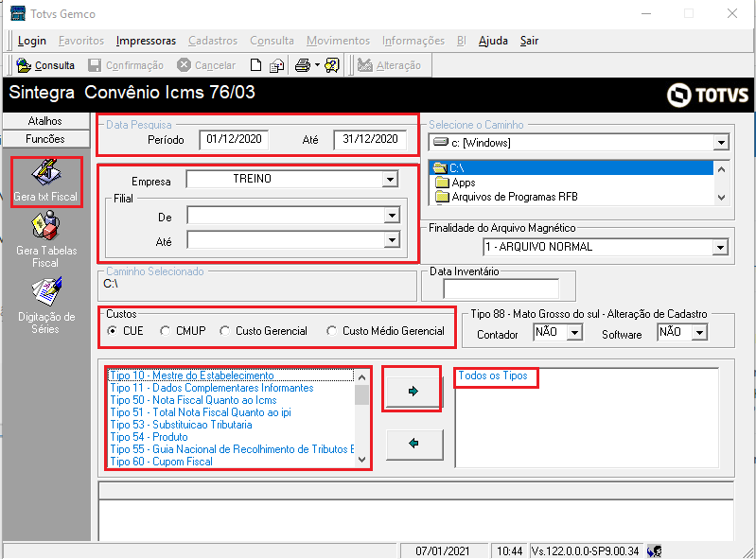Click the version Vs.122.0.0.0-SP9.00.34 status text

tap(585, 550)
